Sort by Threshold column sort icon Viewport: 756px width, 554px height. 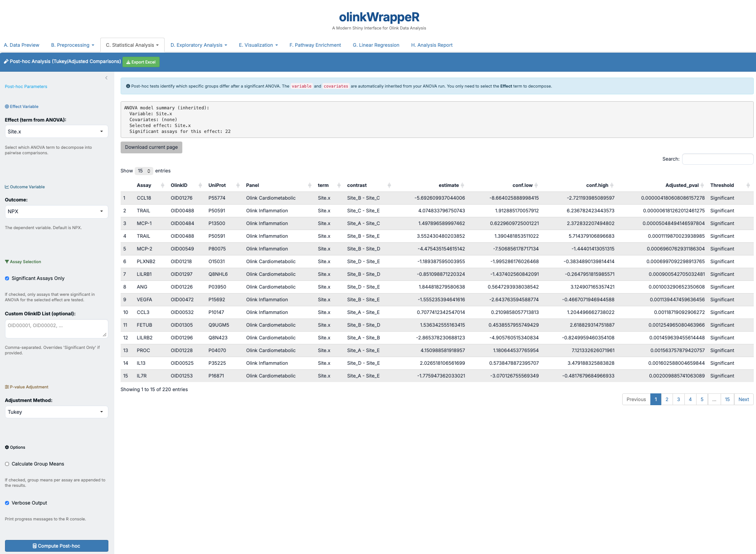click(748, 185)
